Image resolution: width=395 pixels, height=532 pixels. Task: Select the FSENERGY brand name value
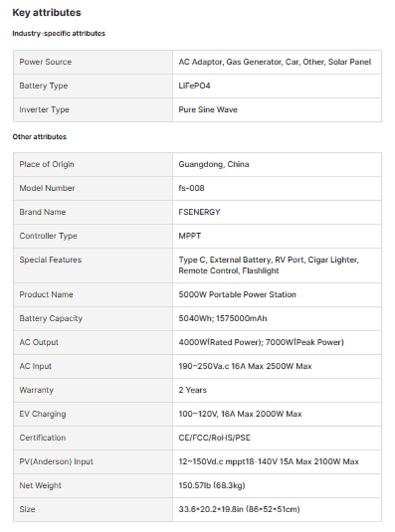[199, 212]
